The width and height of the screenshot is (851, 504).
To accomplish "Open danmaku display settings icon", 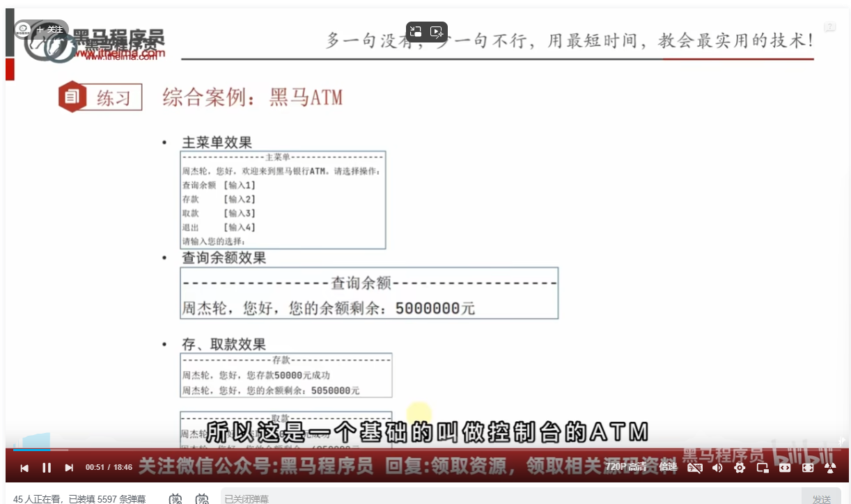I will (x=202, y=498).
